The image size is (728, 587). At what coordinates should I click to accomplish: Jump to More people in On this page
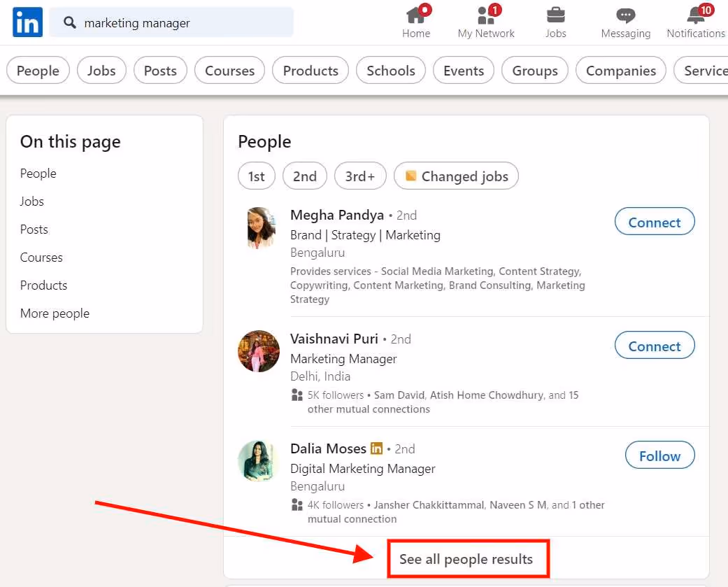[x=55, y=313]
